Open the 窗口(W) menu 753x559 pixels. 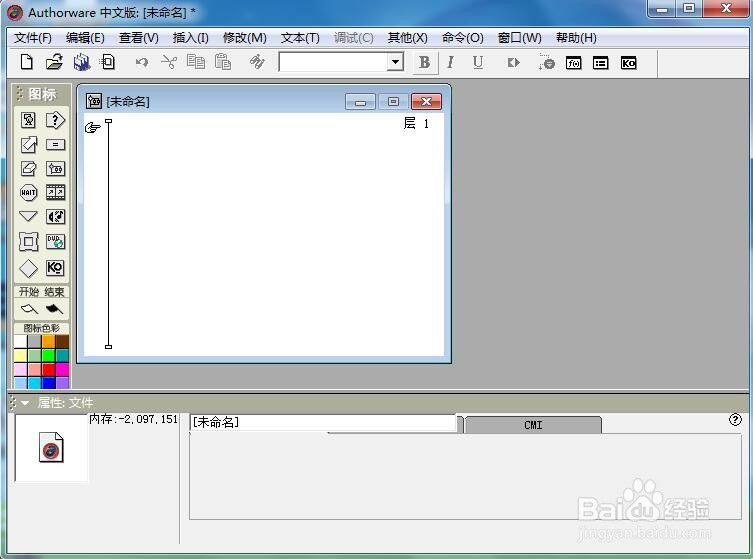point(519,37)
